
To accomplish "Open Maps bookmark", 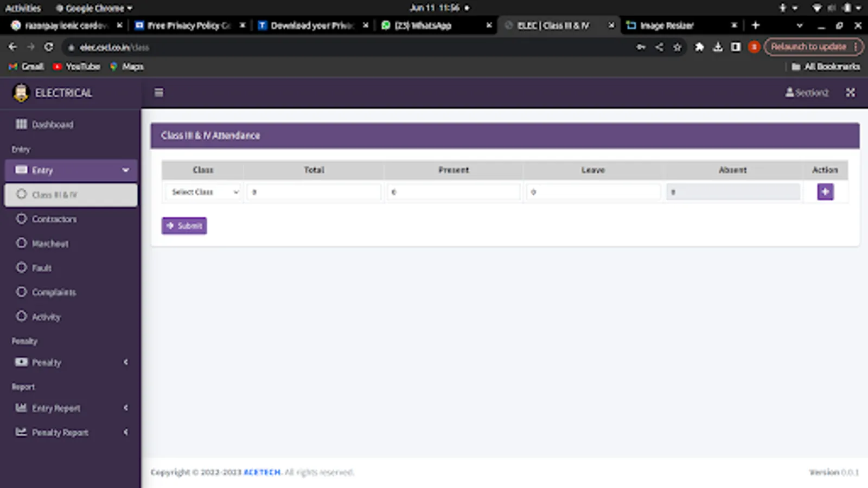I will coord(127,66).
